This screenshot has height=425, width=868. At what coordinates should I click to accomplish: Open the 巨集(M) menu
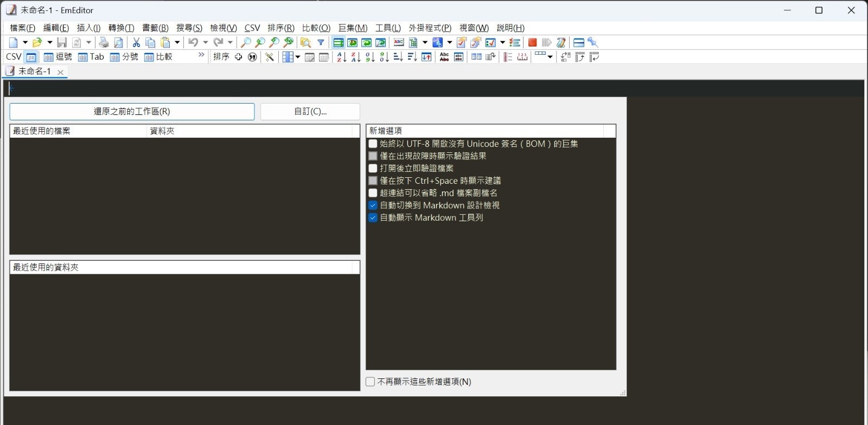(x=353, y=28)
